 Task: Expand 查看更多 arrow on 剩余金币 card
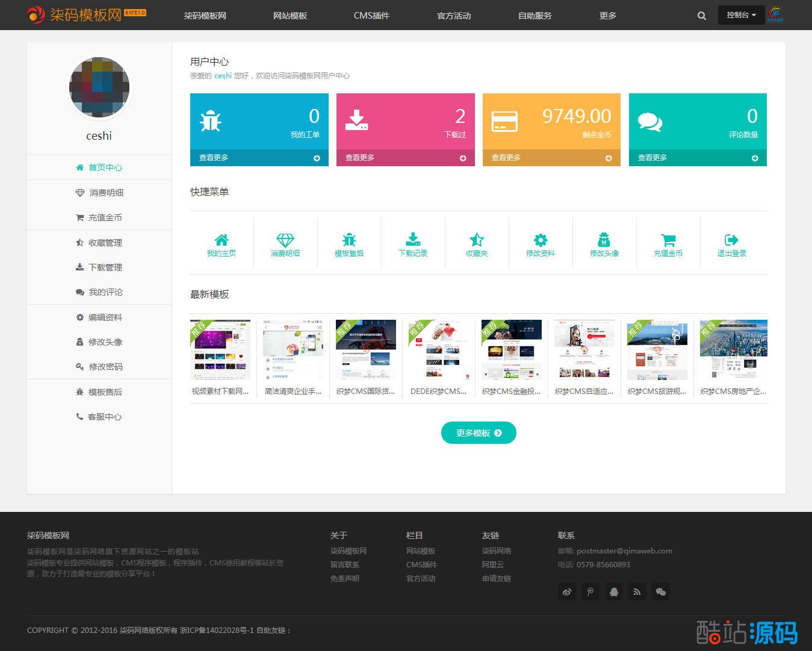click(x=609, y=158)
